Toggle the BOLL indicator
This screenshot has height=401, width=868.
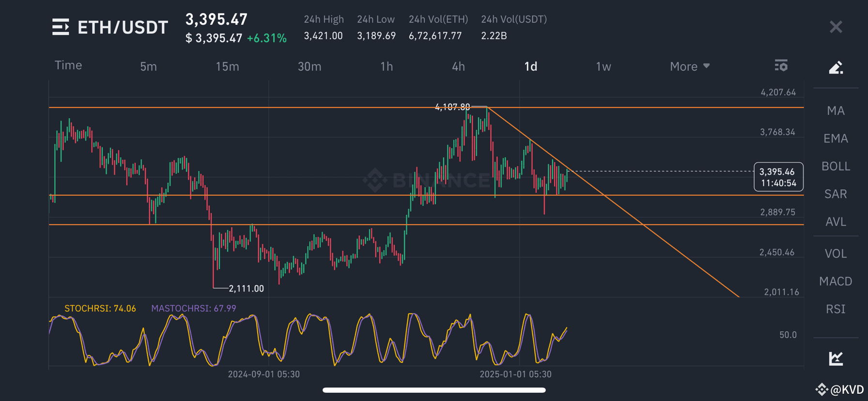tap(836, 166)
